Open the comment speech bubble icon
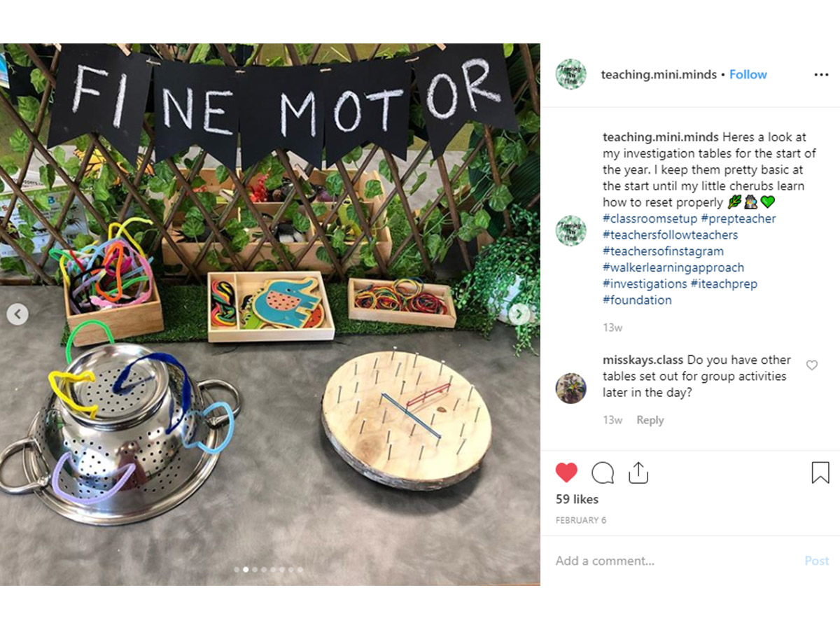The image size is (840, 630). pyautogui.click(x=603, y=473)
